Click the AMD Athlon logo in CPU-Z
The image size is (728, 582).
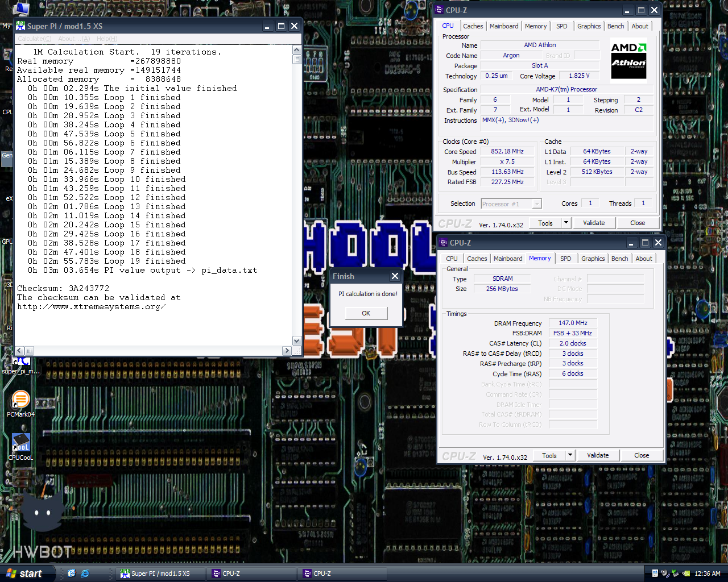[628, 61]
